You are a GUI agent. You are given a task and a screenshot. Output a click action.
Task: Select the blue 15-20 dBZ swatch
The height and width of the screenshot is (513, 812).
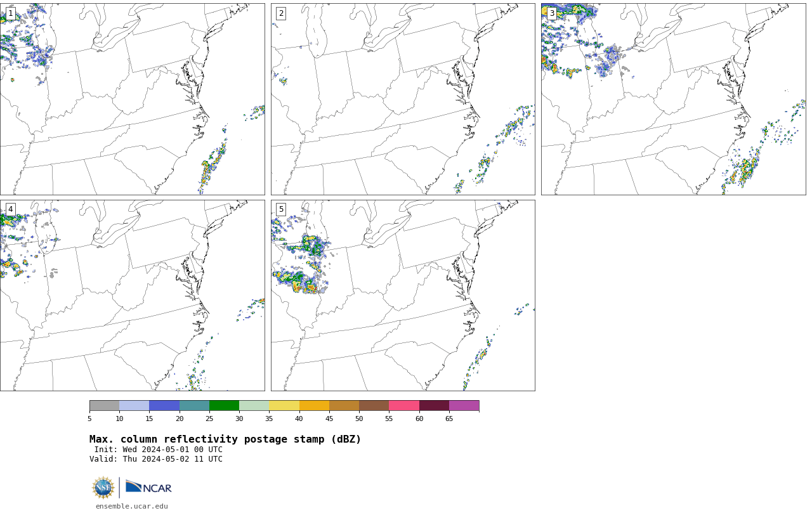pyautogui.click(x=164, y=406)
